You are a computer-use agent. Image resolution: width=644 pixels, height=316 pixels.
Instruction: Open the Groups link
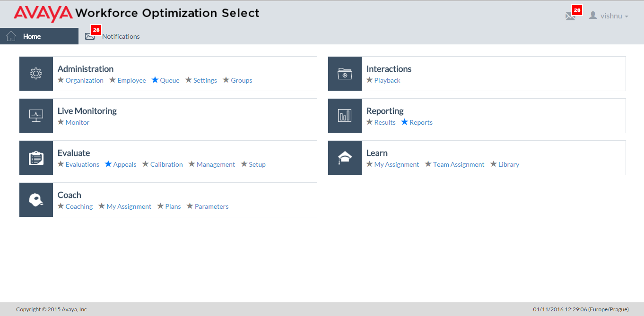[242, 80]
